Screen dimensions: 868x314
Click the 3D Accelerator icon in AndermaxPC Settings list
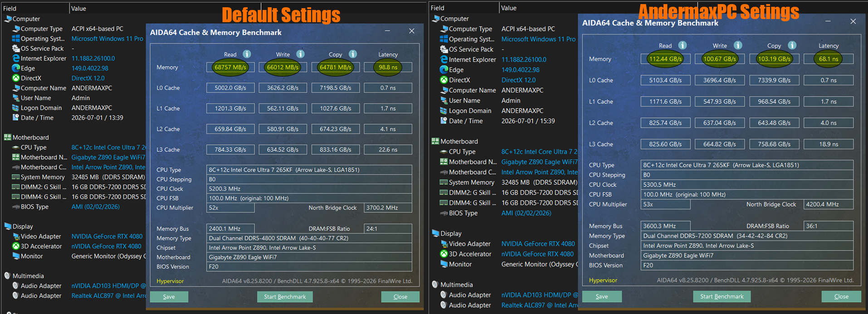point(444,254)
